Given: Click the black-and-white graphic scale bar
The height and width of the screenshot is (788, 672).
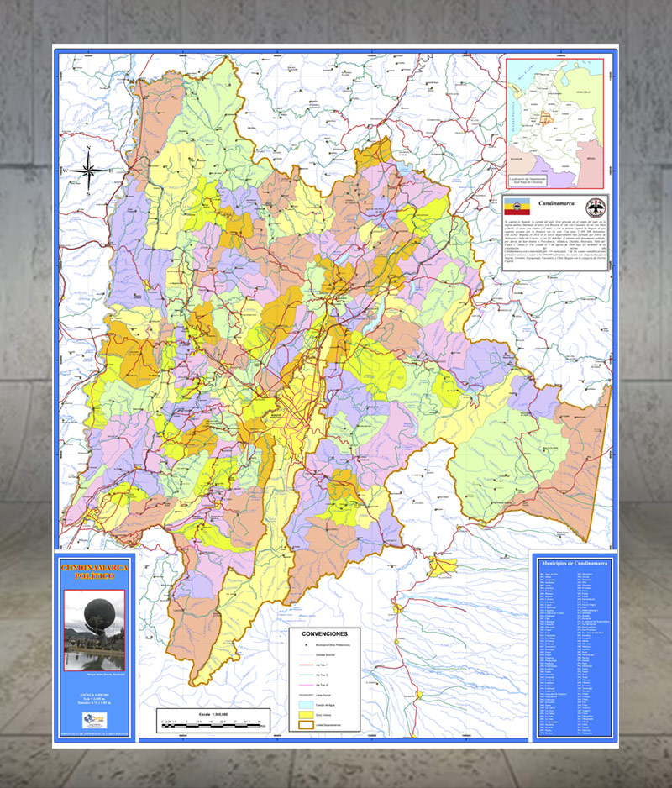Looking at the screenshot, I should click(x=211, y=725).
